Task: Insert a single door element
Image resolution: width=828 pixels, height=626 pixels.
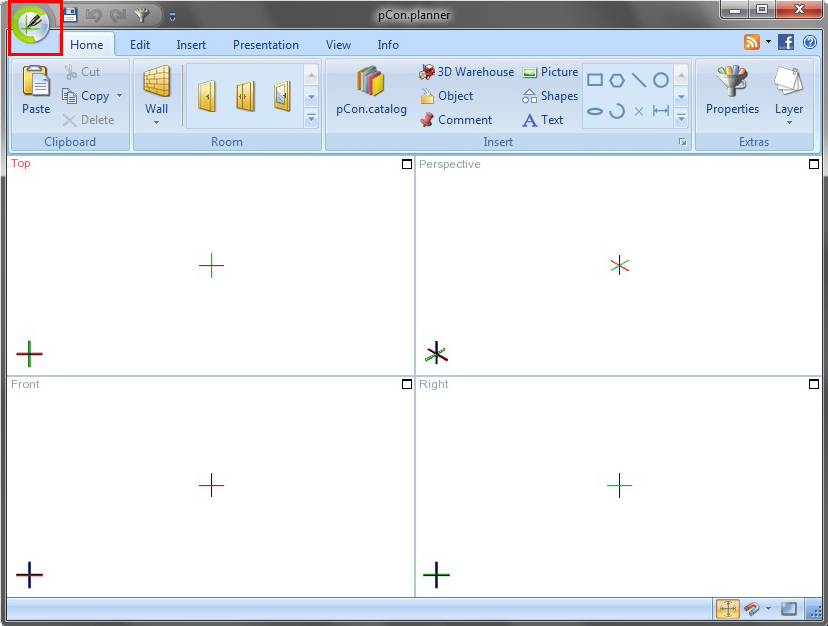Action: [208, 96]
